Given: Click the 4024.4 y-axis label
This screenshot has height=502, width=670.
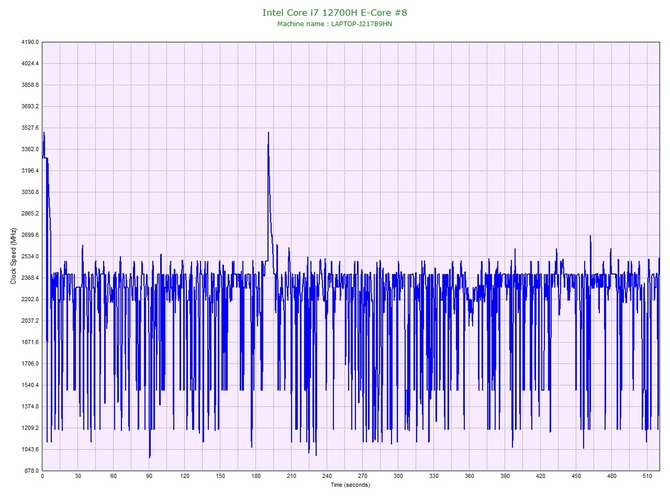Looking at the screenshot, I should (x=30, y=64).
